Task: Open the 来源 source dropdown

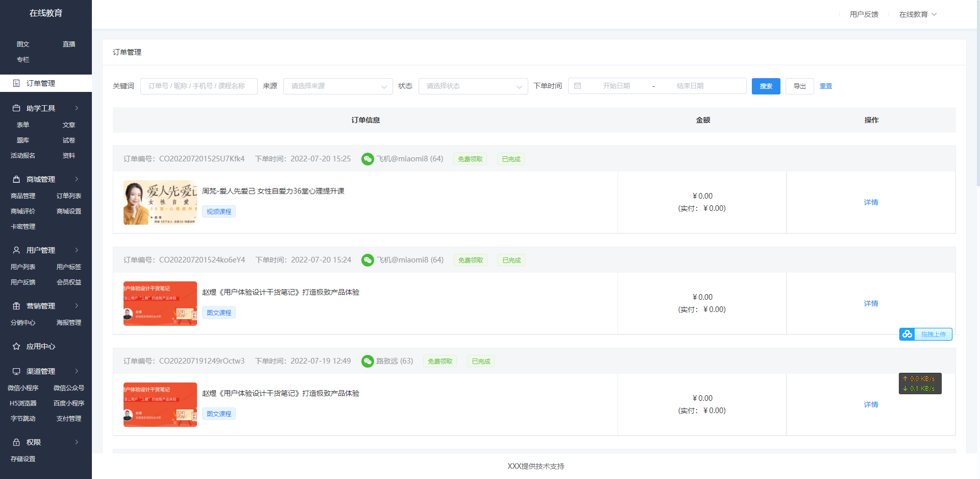Action: point(338,86)
